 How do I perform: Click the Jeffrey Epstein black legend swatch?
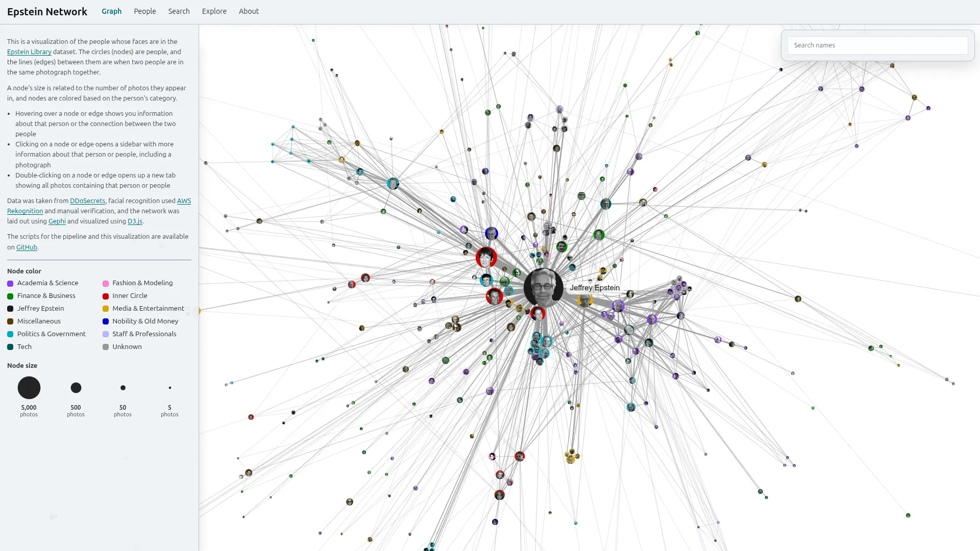(10, 309)
